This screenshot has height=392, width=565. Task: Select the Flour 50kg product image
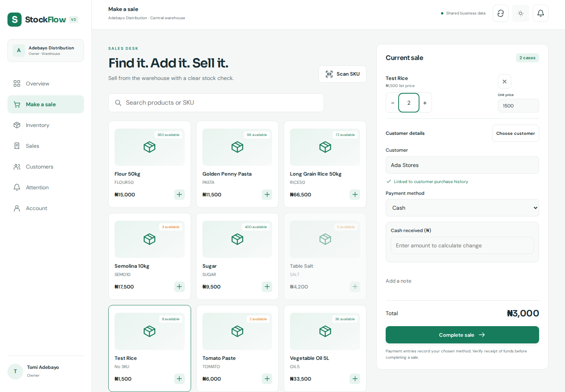(x=149, y=147)
